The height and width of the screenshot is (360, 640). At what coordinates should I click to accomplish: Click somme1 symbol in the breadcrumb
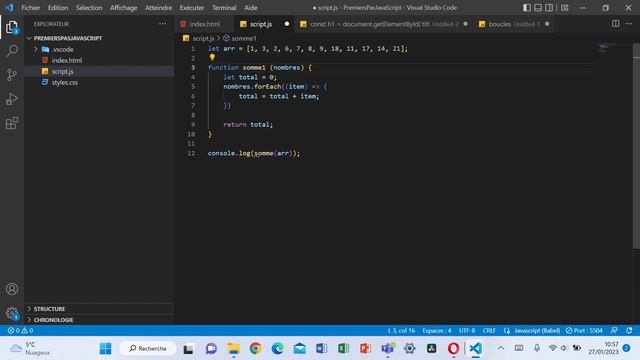[x=244, y=38]
